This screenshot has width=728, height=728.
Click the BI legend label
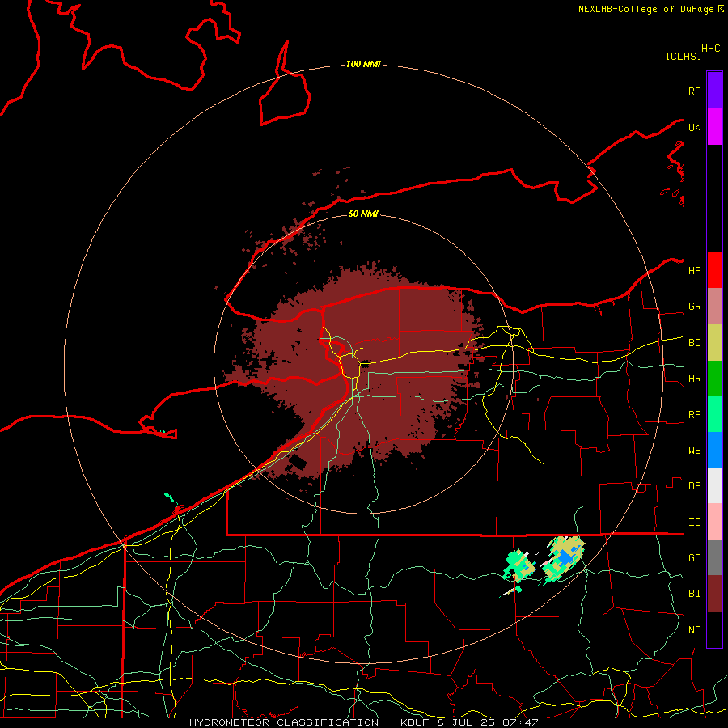(x=694, y=594)
